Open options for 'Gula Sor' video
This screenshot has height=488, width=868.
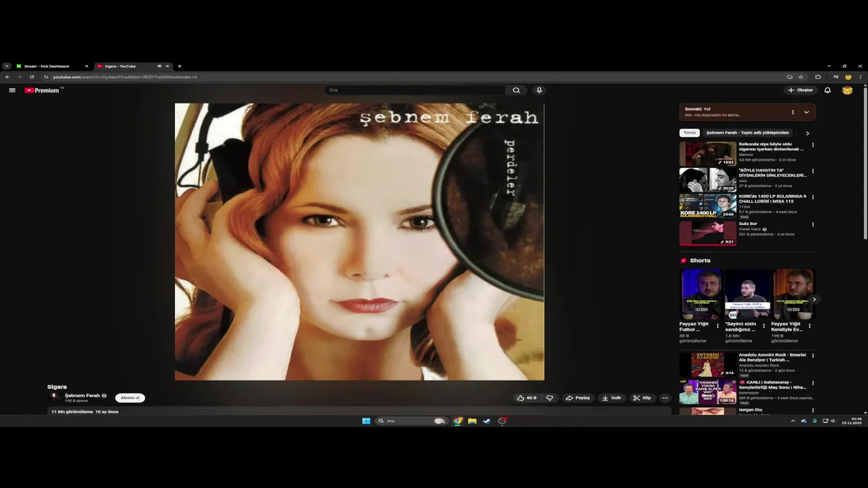[813, 224]
